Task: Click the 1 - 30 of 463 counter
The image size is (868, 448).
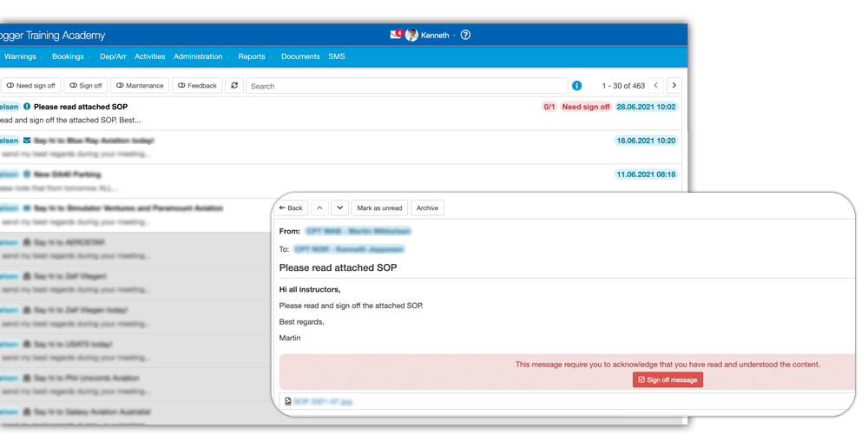Action: click(623, 86)
